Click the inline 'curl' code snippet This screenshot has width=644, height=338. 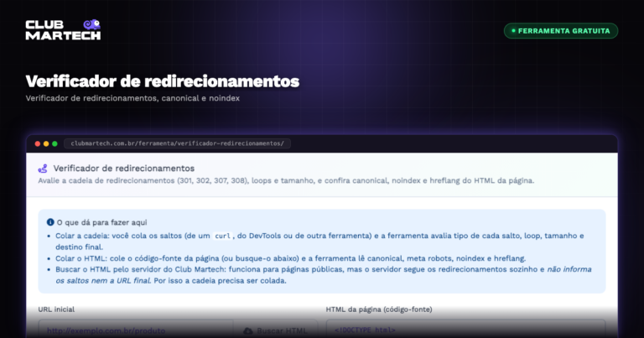pyautogui.click(x=222, y=236)
